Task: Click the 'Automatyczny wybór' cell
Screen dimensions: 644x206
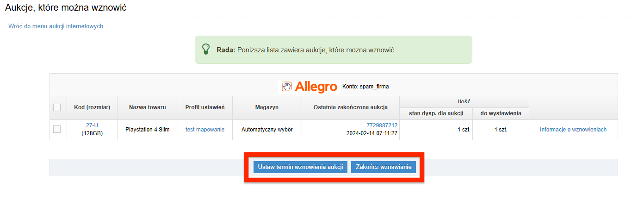Action: [267, 130]
